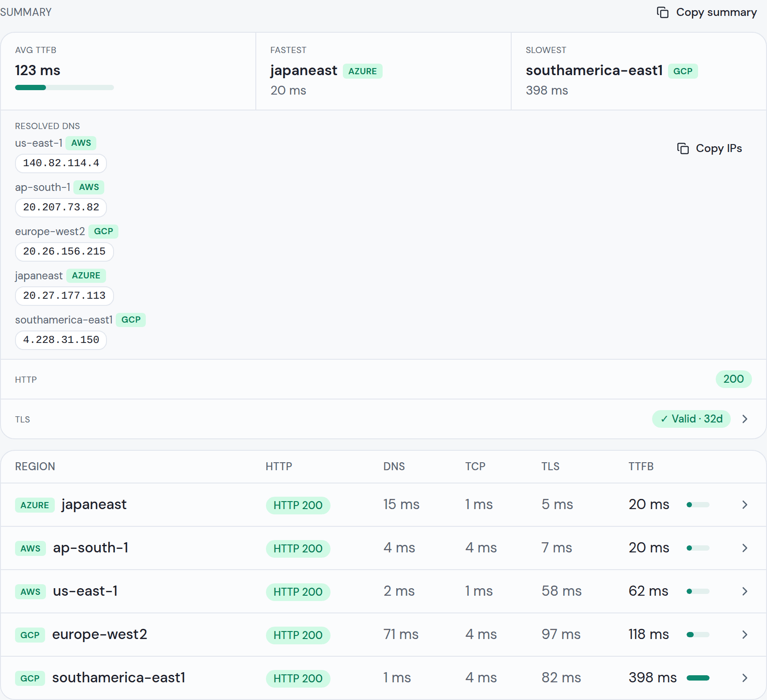Screen dimensions: 767x700
Task: Click japaneast name in Fastest card
Action: coord(304,71)
